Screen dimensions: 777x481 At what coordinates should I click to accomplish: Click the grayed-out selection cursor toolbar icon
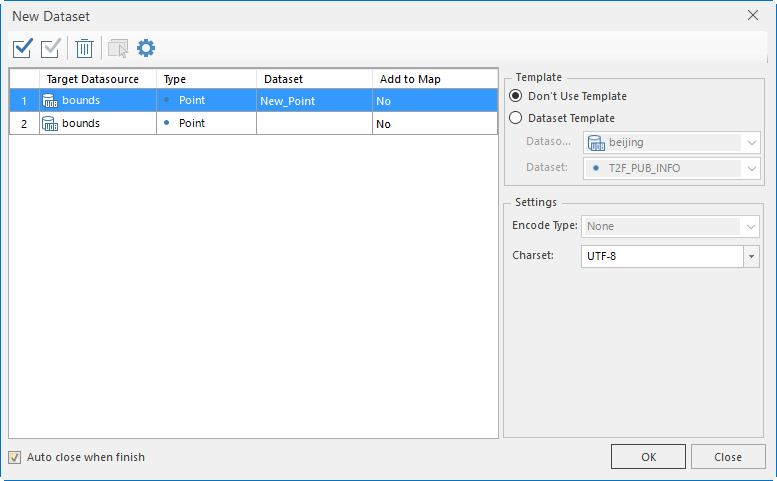pyautogui.click(x=118, y=48)
